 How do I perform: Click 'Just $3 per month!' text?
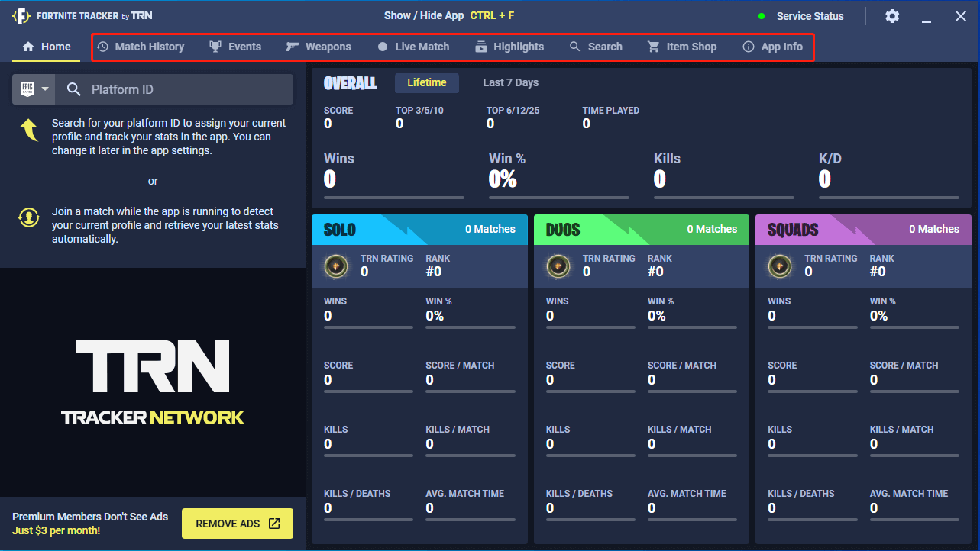pos(57,530)
